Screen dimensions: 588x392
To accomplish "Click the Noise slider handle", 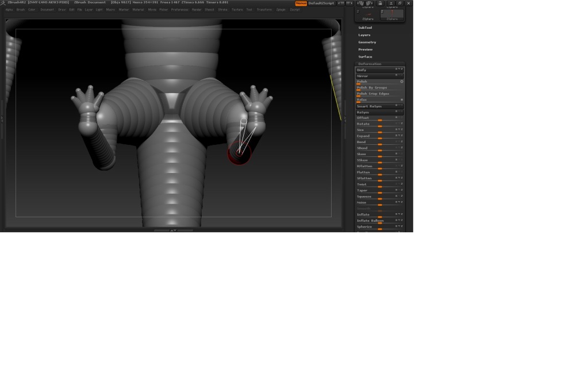I will point(380,205).
